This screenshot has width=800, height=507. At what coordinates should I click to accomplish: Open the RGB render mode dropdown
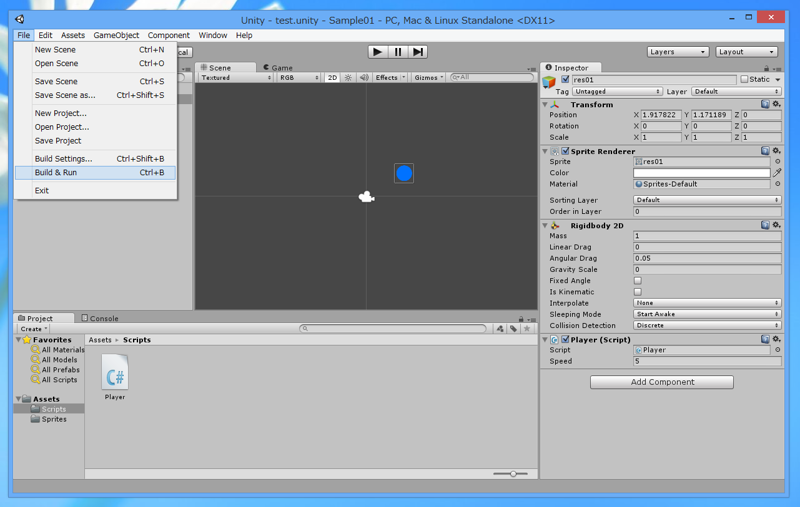tap(298, 78)
